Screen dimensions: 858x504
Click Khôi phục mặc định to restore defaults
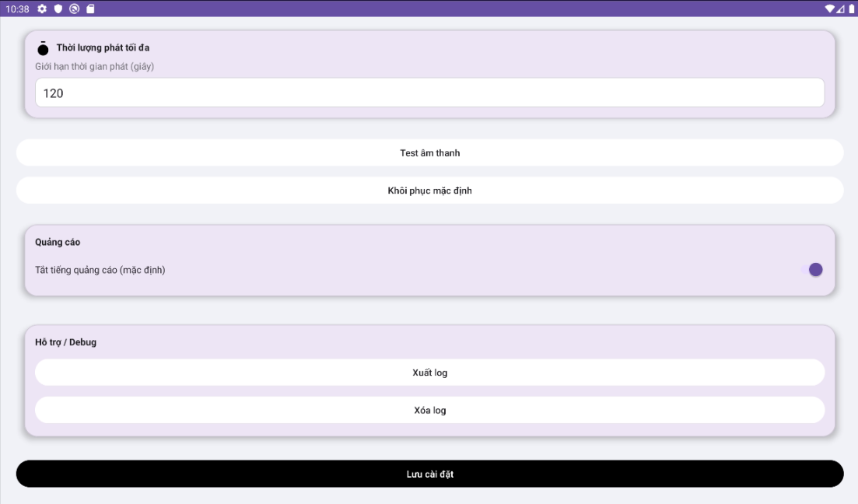(x=429, y=191)
